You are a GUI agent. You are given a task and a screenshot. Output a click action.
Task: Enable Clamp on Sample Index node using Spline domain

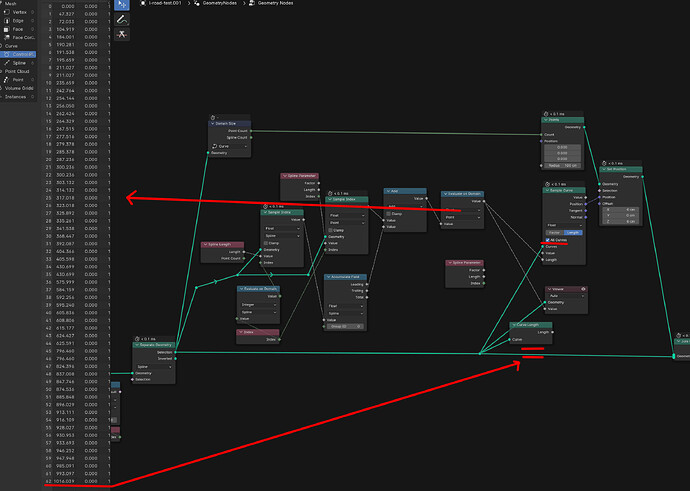coord(266,243)
